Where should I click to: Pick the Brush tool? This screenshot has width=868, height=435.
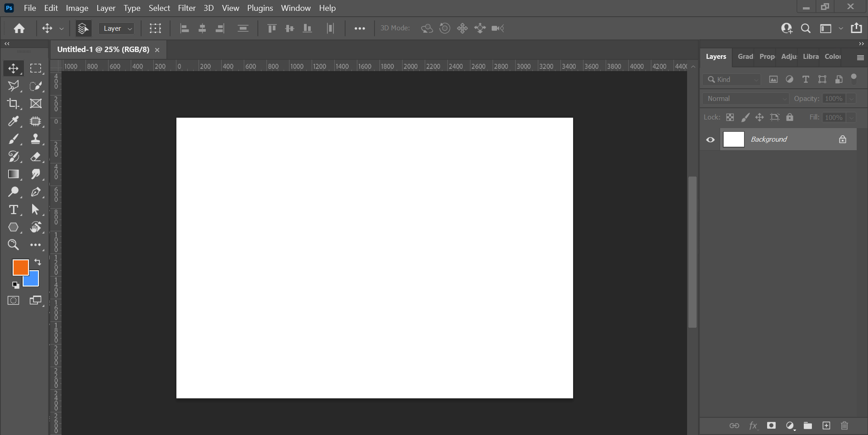[x=13, y=139]
